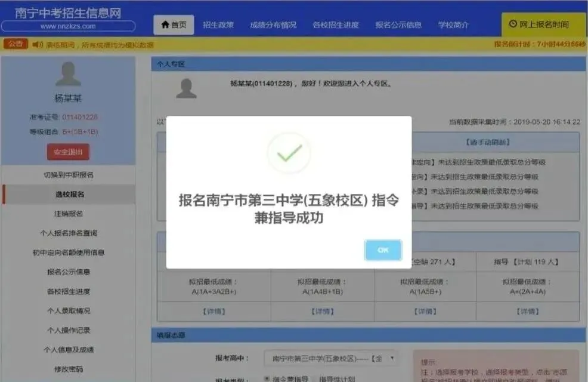This screenshot has width=588, height=382.
Task: Click the sidebar user avatar icon
Action: point(68,74)
